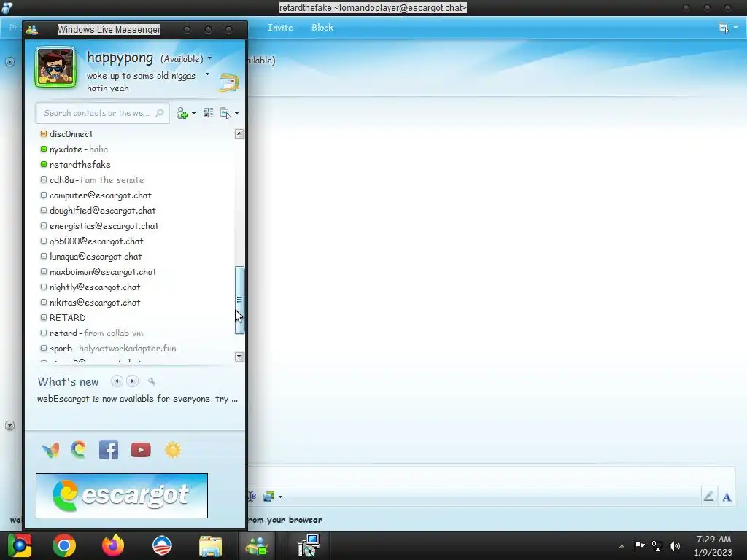Open the YouTube tab icon

[141, 450]
